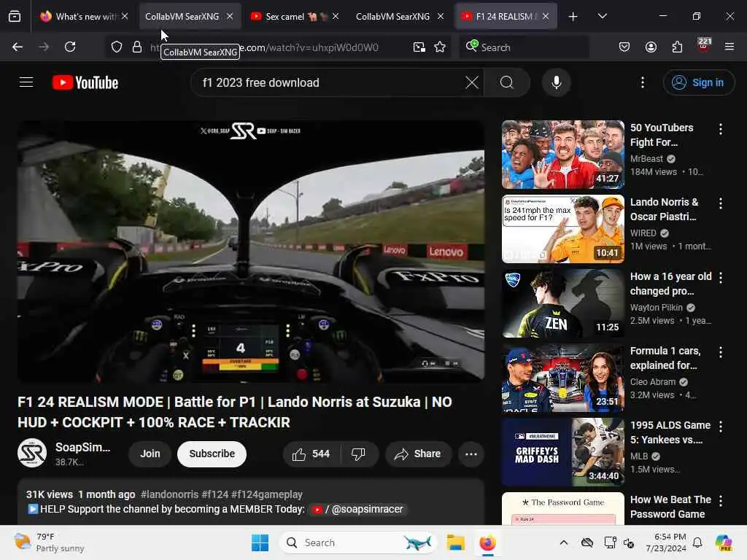Open Copilot preview icon in taskbar

[724, 542]
